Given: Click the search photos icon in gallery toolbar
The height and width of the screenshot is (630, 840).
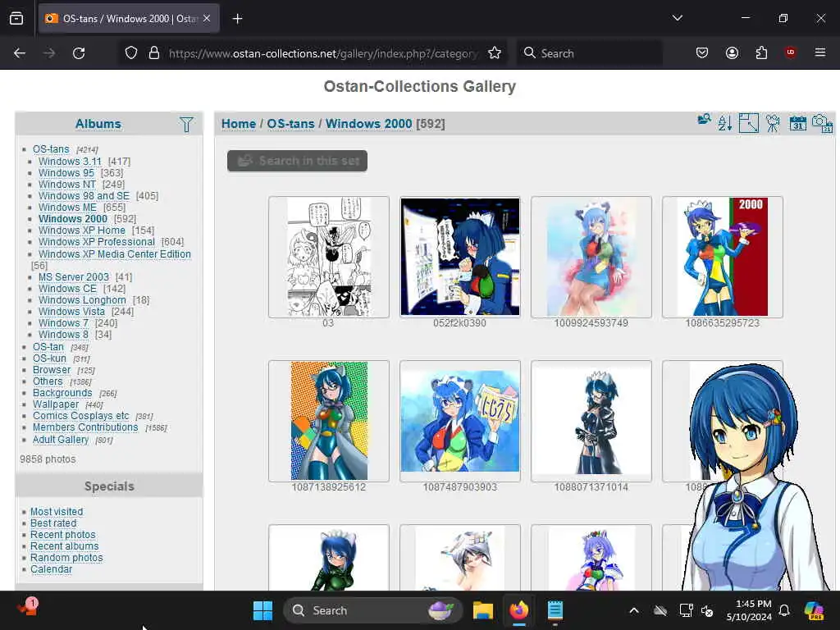Looking at the screenshot, I should point(704,120).
